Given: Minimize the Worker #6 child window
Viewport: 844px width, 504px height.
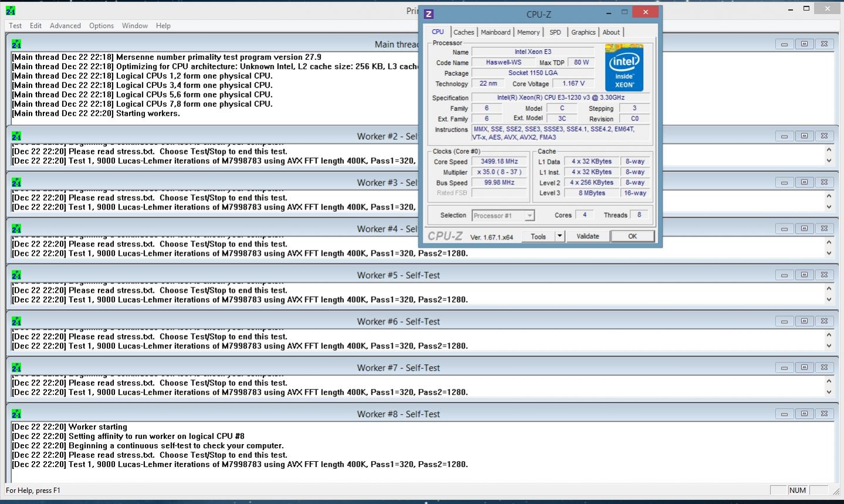Looking at the screenshot, I should [784, 322].
